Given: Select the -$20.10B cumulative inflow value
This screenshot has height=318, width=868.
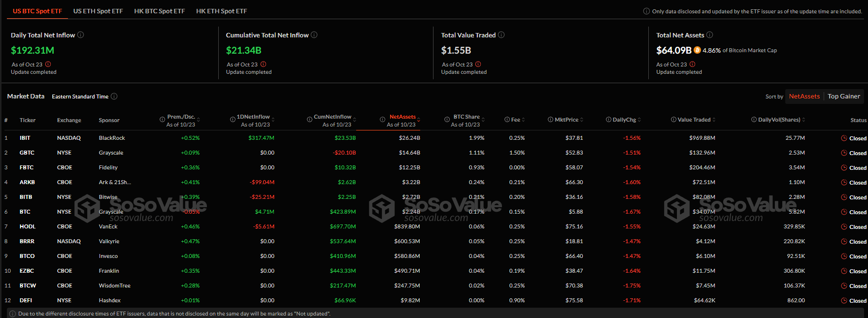Looking at the screenshot, I should pyautogui.click(x=344, y=153).
